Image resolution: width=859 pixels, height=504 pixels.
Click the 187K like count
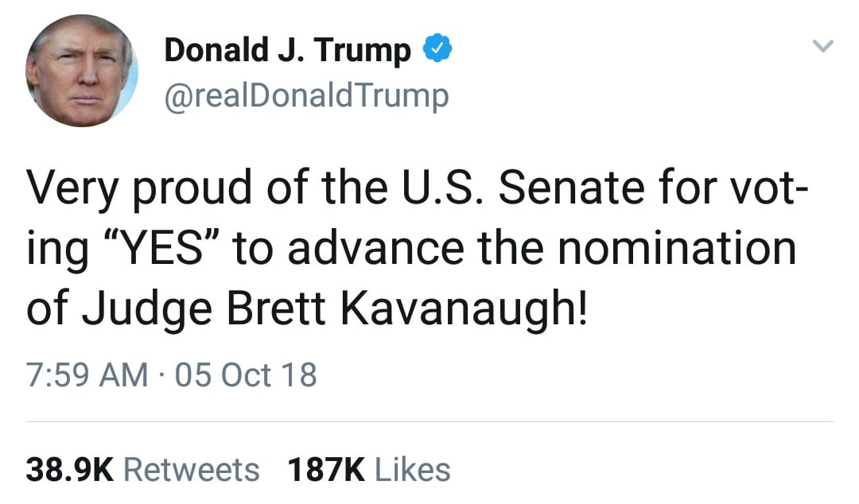coord(326,470)
